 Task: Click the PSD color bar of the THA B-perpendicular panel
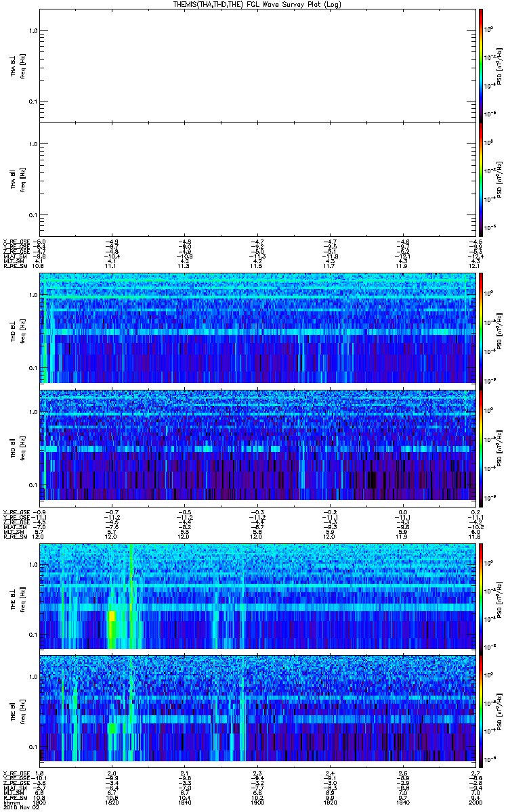[x=480, y=64]
